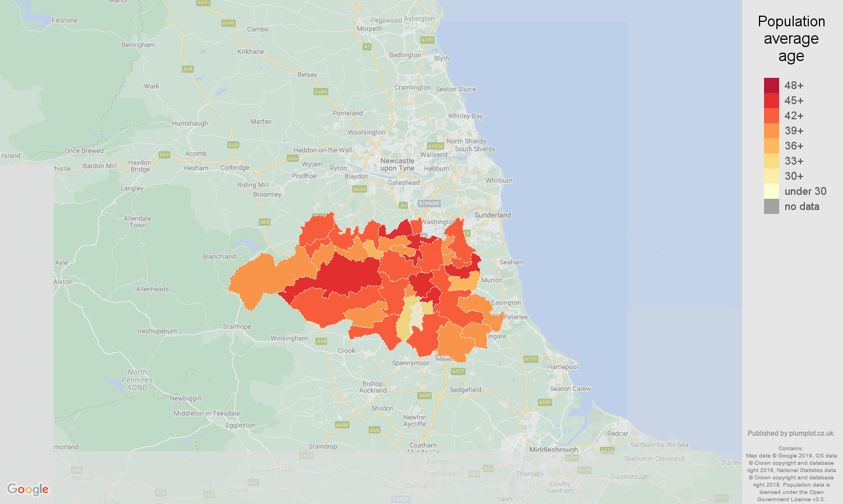This screenshot has width=843, height=504.
Task: Click the under 30 legend swatch
Action: click(771, 191)
